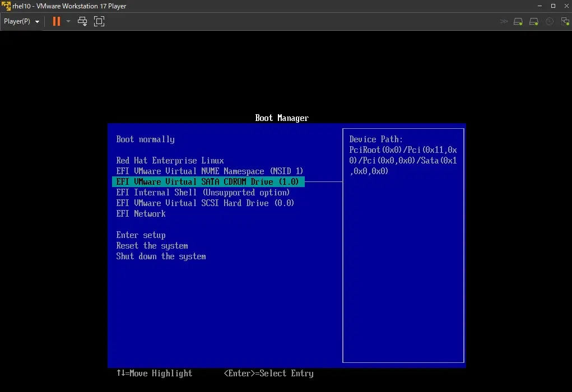The width and height of the screenshot is (572, 392).
Task: Select the Boot normally entry
Action: (145, 139)
